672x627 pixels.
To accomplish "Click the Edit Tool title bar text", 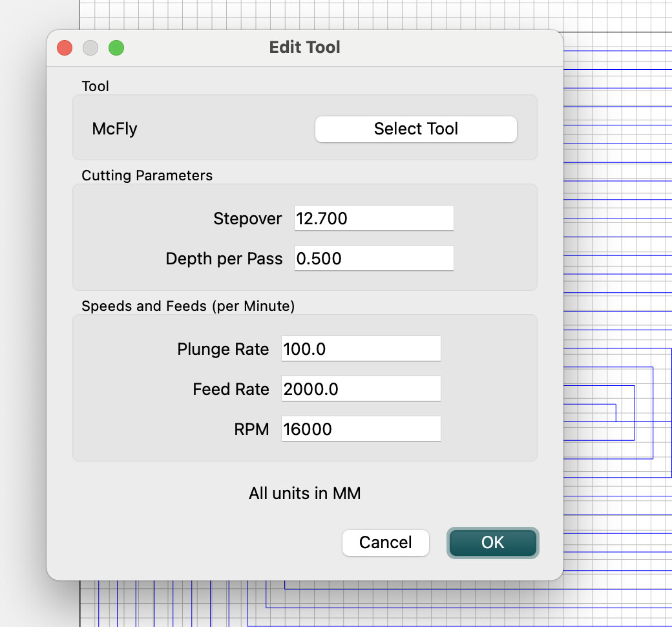I will (304, 47).
